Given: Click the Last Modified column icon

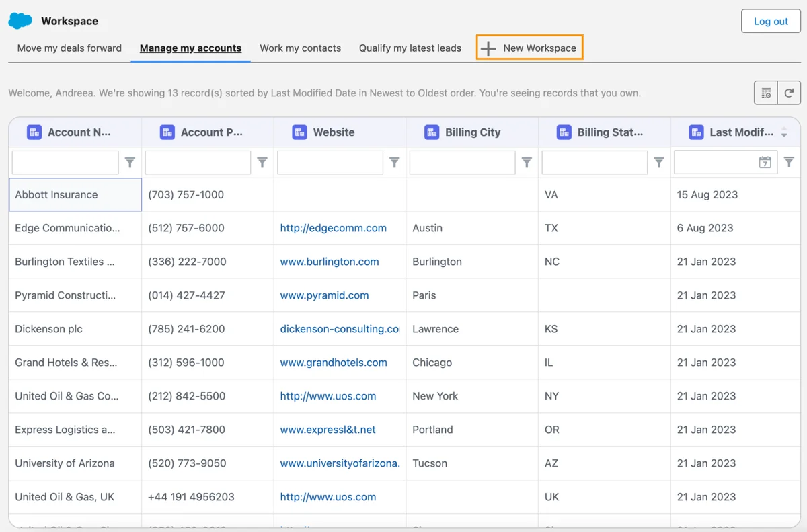Looking at the screenshot, I should [697, 132].
